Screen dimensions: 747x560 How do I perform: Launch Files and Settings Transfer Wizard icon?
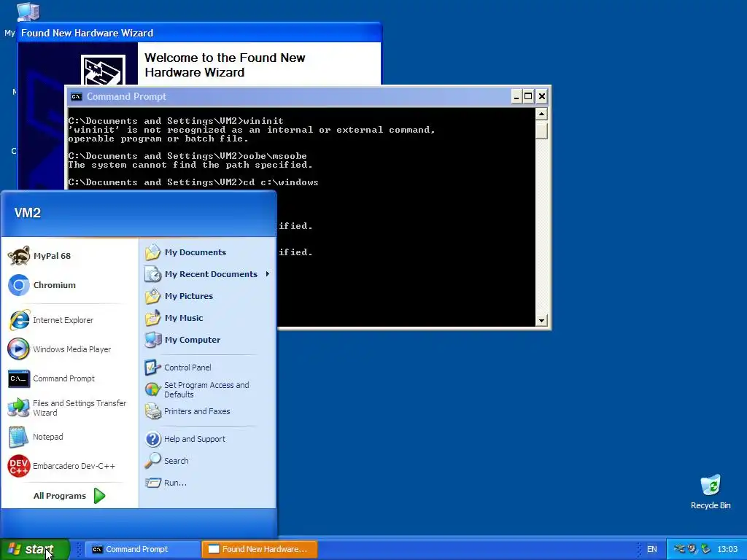coord(19,408)
